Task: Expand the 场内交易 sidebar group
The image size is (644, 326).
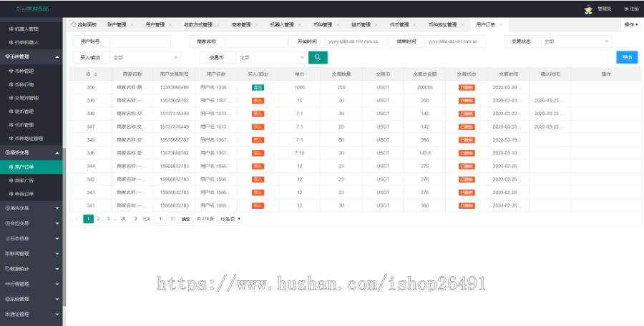Action: point(31,208)
